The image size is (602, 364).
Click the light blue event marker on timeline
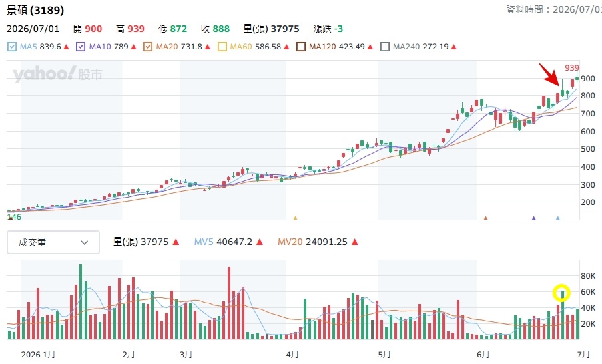click(558, 218)
